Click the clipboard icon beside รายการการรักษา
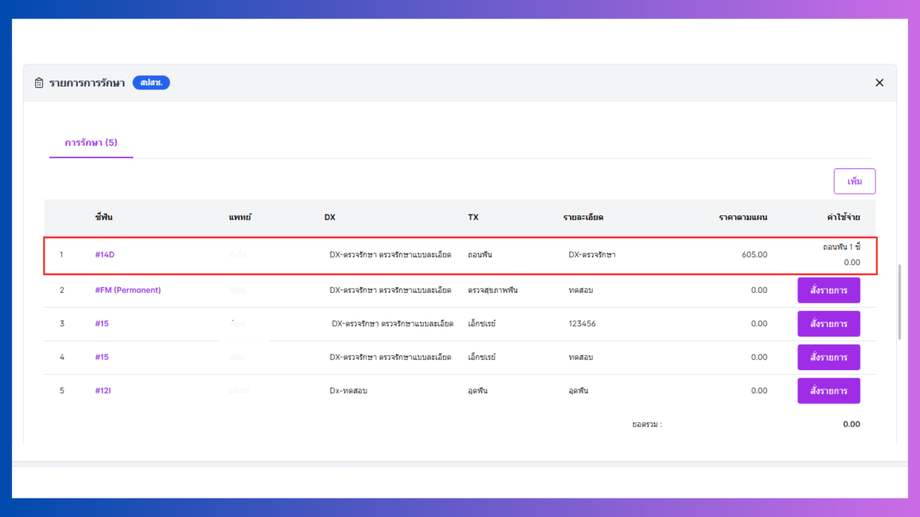The height and width of the screenshot is (517, 920). [39, 83]
